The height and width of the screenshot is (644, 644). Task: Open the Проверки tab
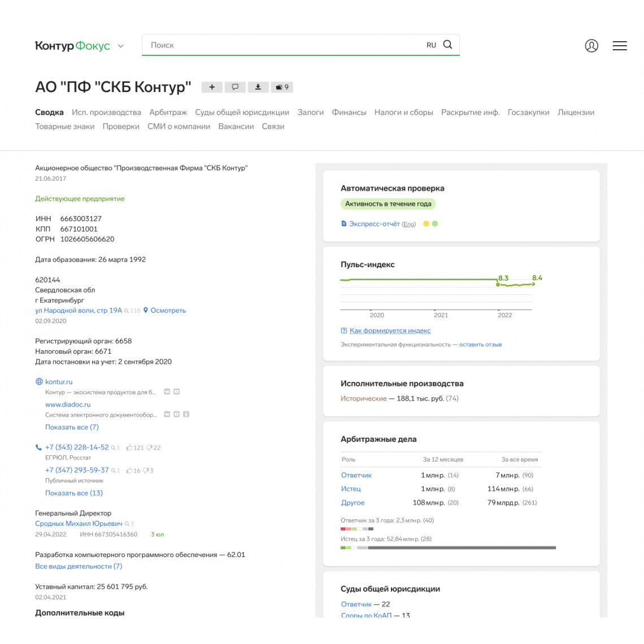(x=121, y=127)
